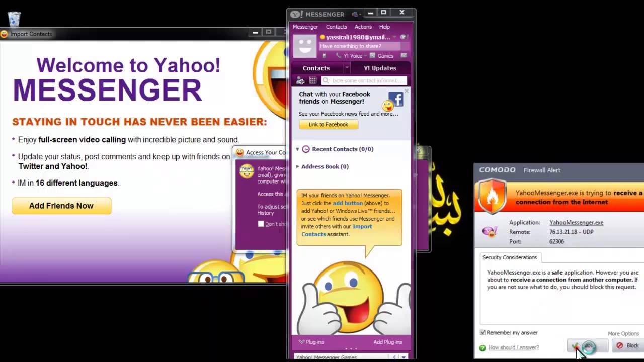Click the Yahoo Messenger application icon in alert
Screen dimensions: 644x362
(489, 232)
